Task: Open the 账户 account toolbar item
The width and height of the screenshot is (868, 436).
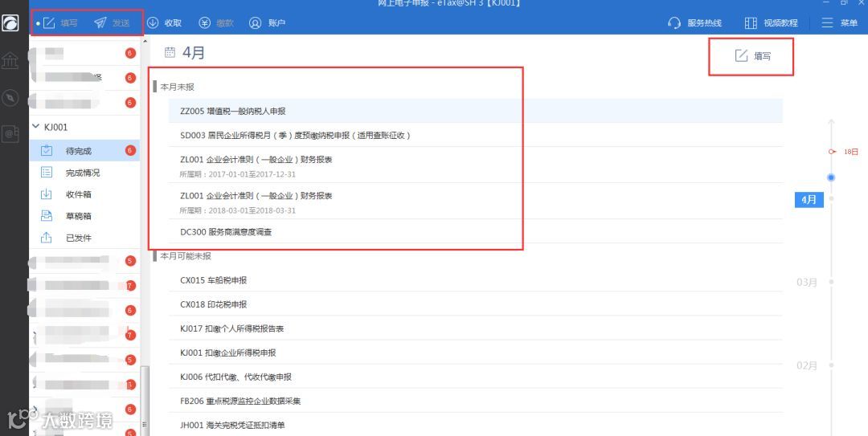Action: [x=267, y=23]
